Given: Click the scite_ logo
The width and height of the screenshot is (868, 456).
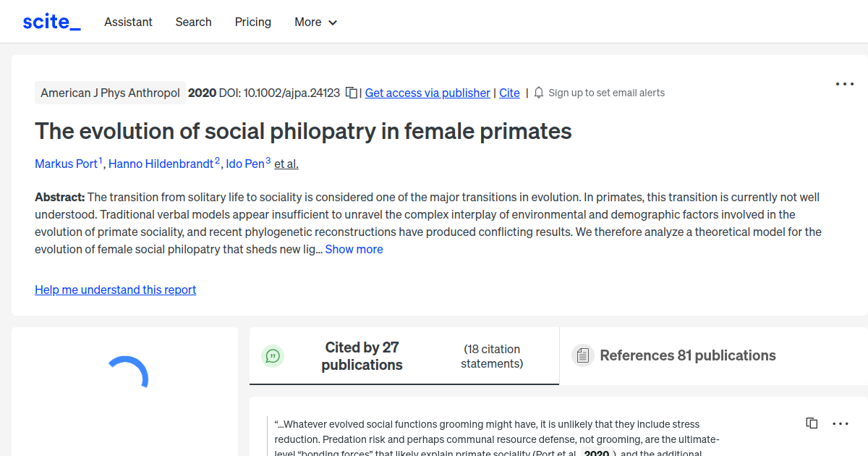Looking at the screenshot, I should [51, 21].
